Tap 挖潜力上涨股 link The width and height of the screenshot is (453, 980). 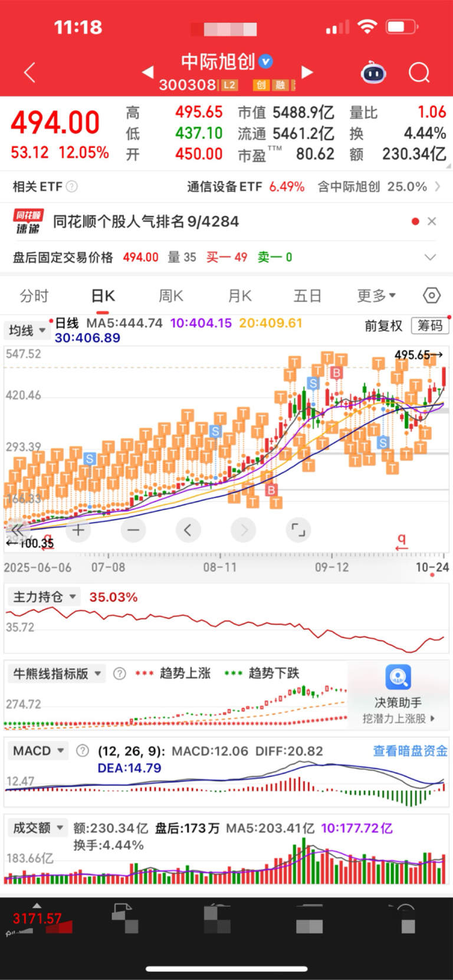point(398,718)
